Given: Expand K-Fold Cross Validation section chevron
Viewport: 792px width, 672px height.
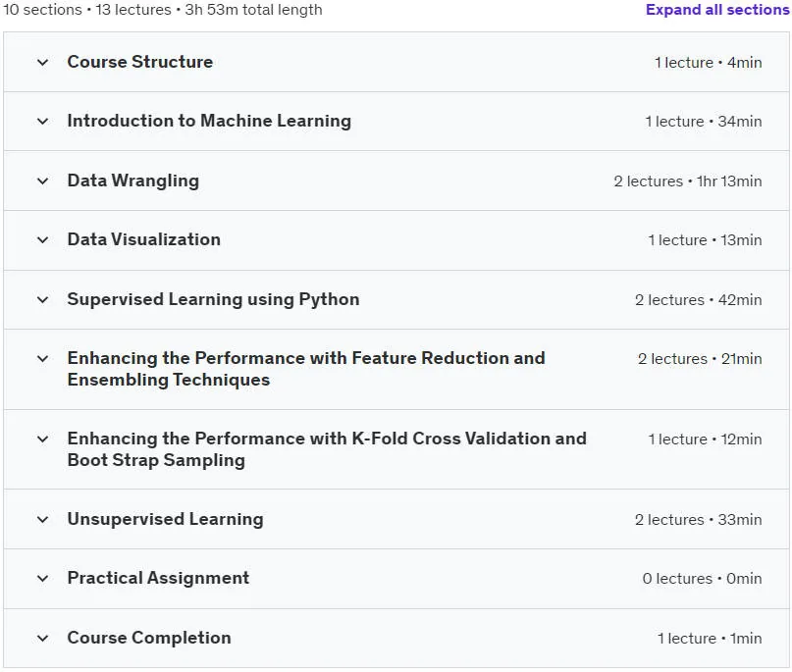Looking at the screenshot, I should (43, 439).
